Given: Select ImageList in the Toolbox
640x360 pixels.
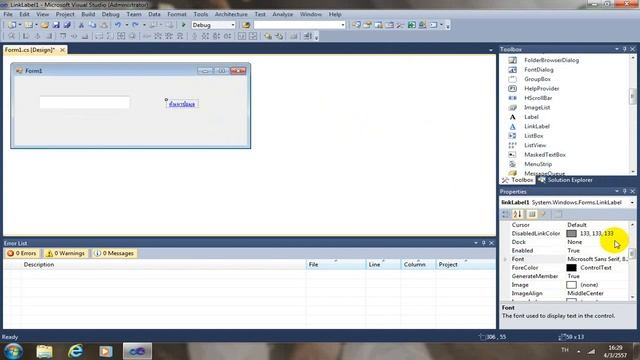Looking at the screenshot, I should click(537, 107).
